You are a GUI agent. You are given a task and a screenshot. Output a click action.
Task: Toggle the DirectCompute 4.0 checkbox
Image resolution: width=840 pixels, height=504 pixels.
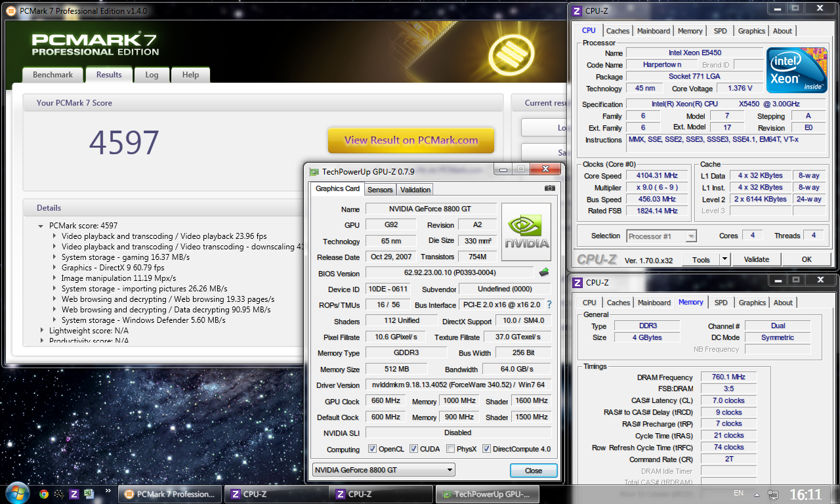coord(487,449)
